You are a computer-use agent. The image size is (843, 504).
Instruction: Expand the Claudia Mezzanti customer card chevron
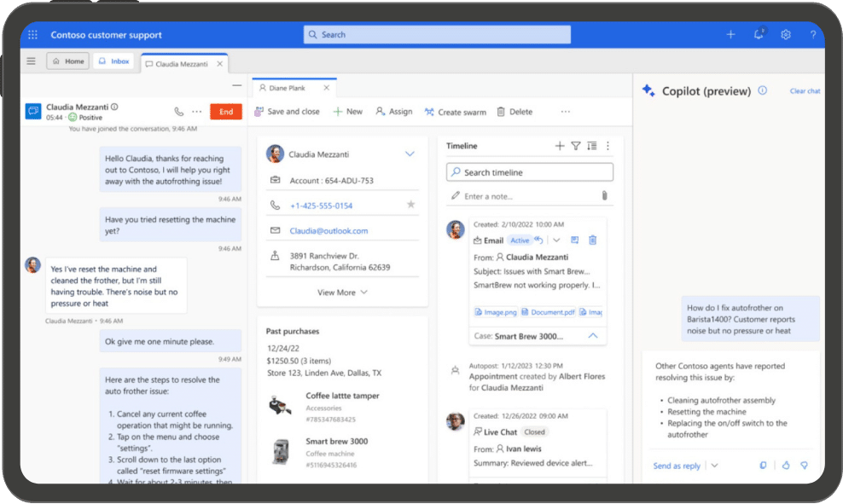[410, 154]
